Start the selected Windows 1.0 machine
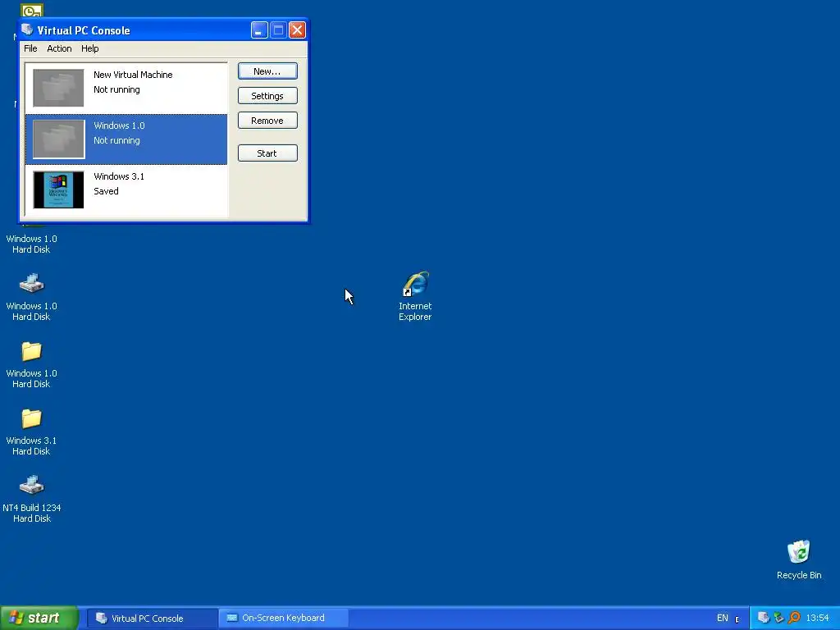Image resolution: width=840 pixels, height=630 pixels. pos(267,153)
